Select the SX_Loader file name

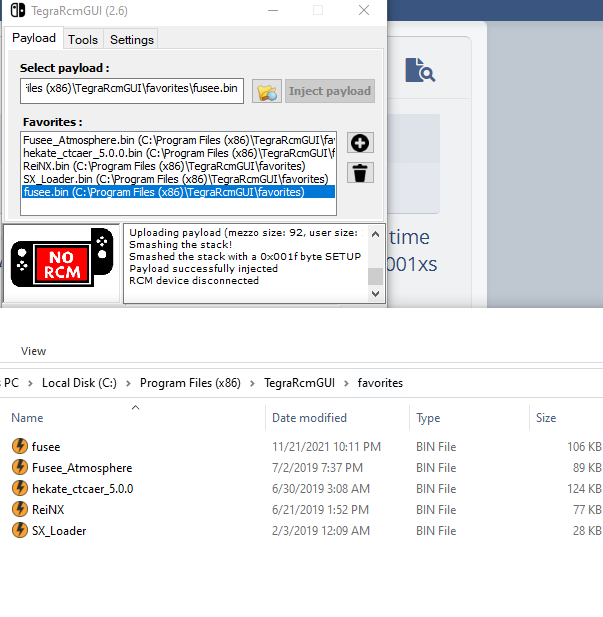59,531
